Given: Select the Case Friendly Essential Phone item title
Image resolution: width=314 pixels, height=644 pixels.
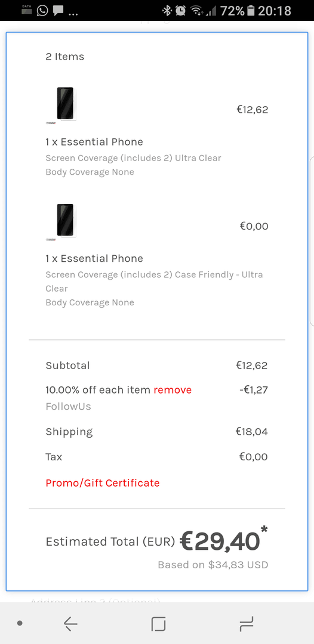Looking at the screenshot, I should click(94, 258).
